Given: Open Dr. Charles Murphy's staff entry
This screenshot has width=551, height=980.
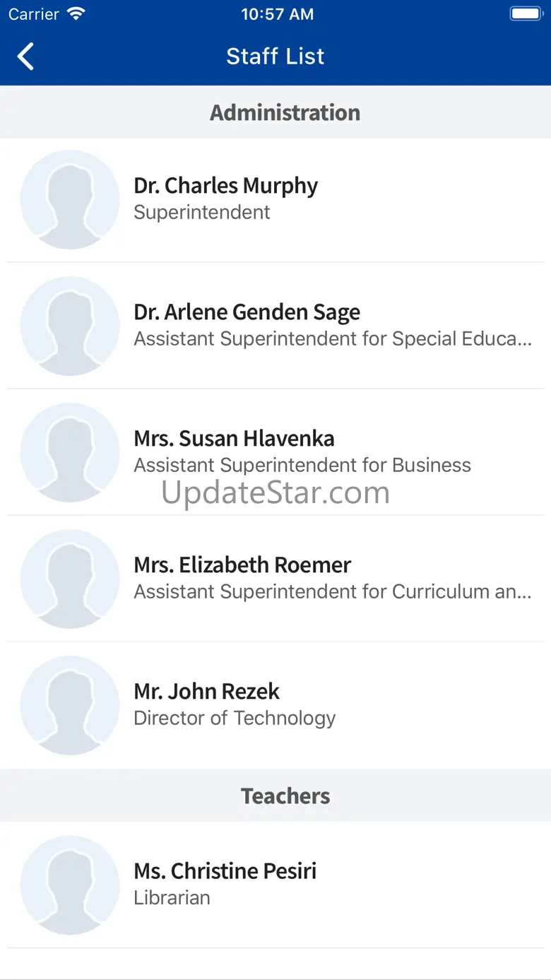Looking at the screenshot, I should [x=226, y=186].
